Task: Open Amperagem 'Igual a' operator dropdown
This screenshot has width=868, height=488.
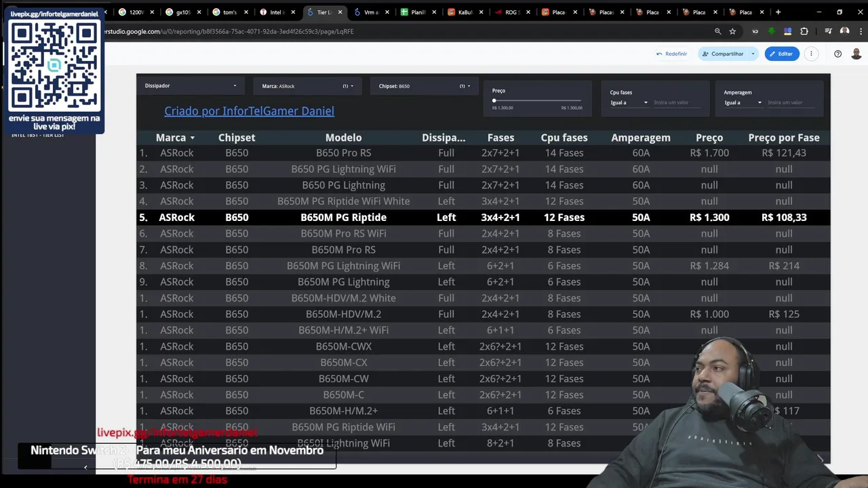Action: (x=743, y=102)
